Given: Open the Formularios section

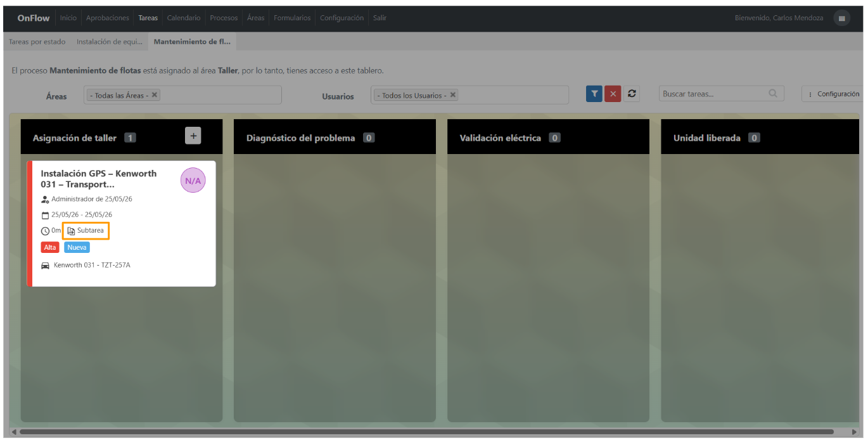Looking at the screenshot, I should point(292,18).
